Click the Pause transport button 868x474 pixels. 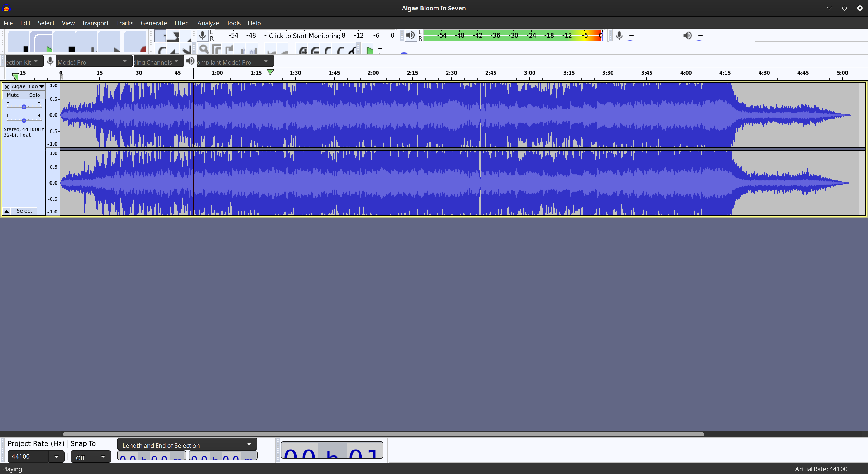pos(19,42)
